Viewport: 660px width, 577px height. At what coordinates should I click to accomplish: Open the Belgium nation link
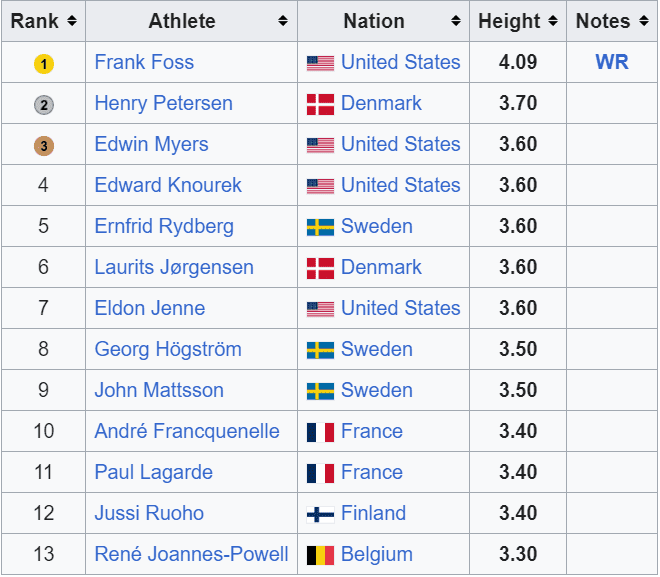tap(376, 554)
